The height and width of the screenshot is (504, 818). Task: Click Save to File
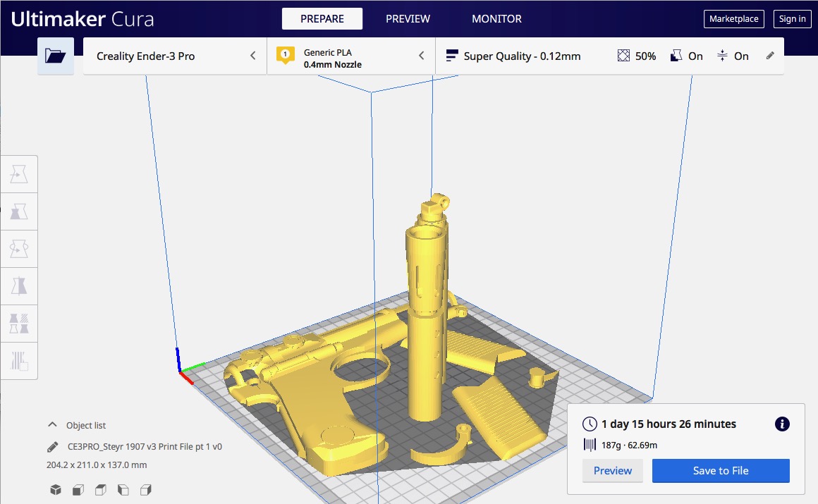pyautogui.click(x=721, y=471)
